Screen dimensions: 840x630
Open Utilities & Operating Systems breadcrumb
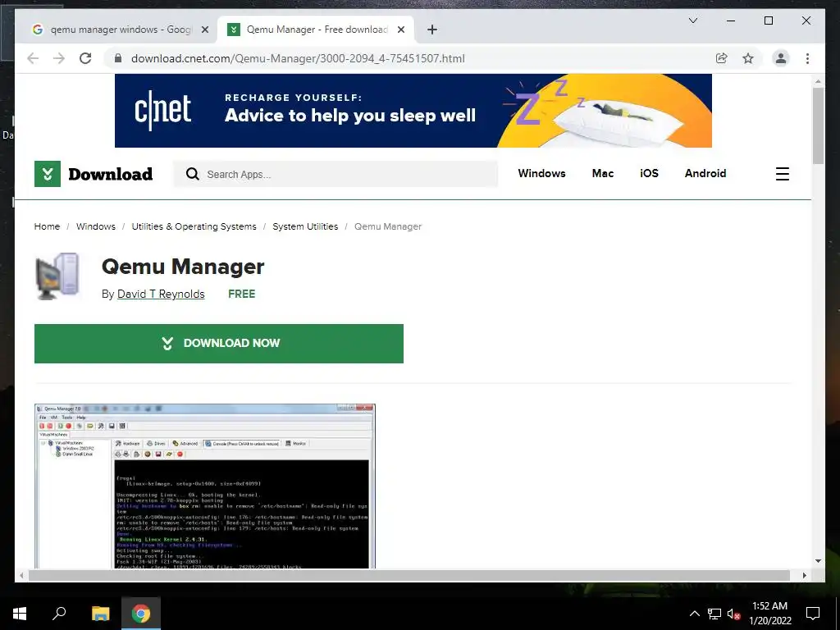[194, 226]
